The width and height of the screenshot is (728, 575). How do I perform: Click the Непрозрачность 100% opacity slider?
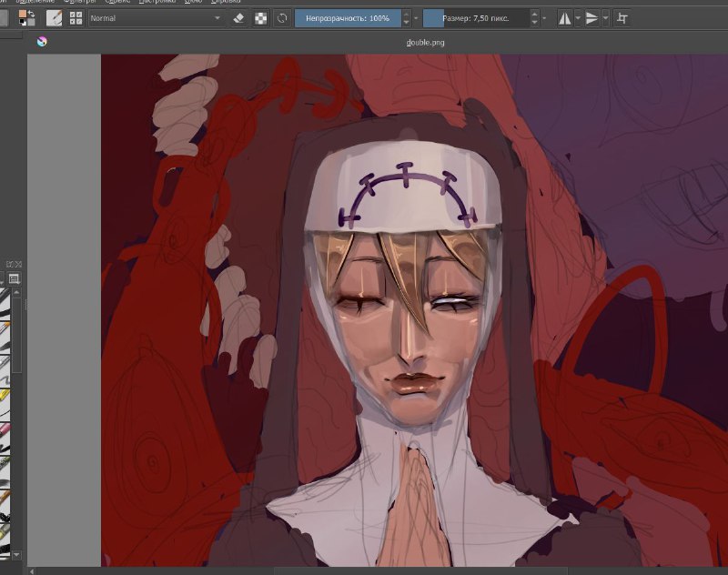pyautogui.click(x=348, y=18)
